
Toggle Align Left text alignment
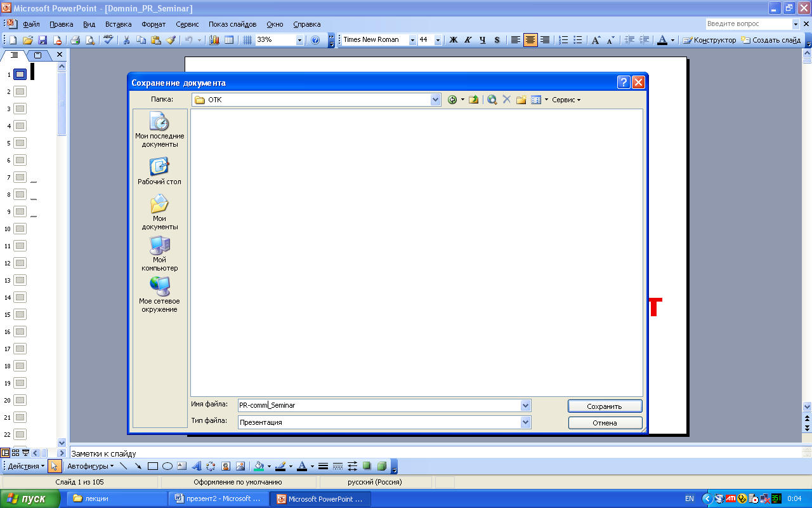[516, 40]
